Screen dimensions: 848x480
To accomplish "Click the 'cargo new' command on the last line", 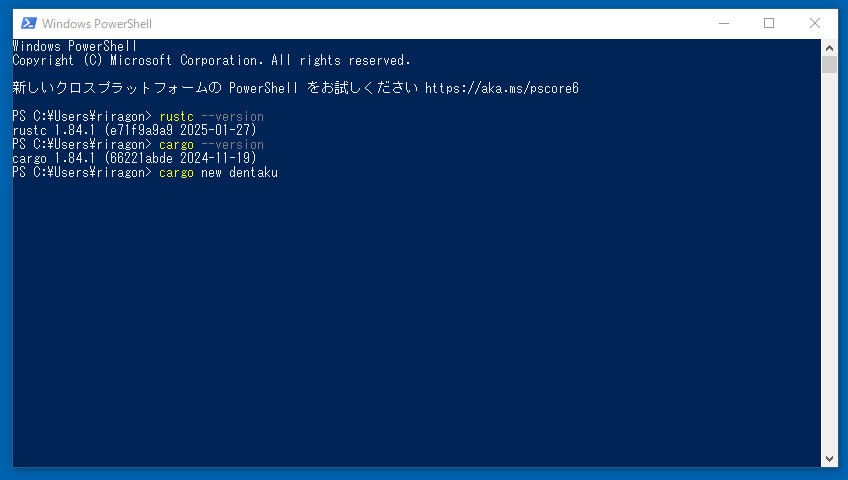I will [193, 173].
